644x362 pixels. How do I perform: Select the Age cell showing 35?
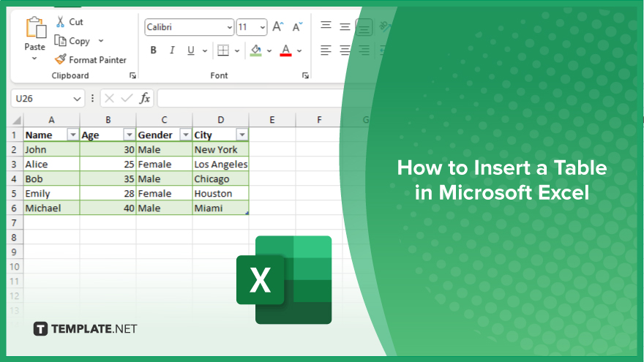coord(108,179)
